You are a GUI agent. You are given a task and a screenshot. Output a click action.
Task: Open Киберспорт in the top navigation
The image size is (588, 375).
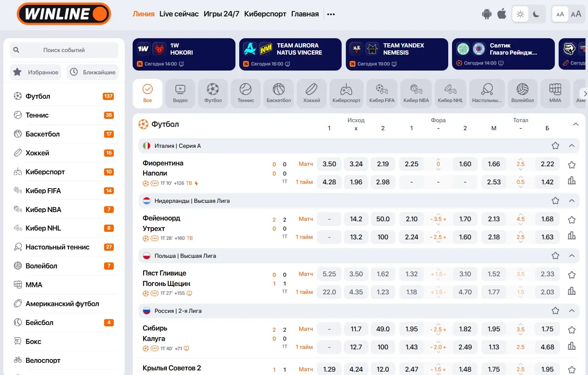265,14
